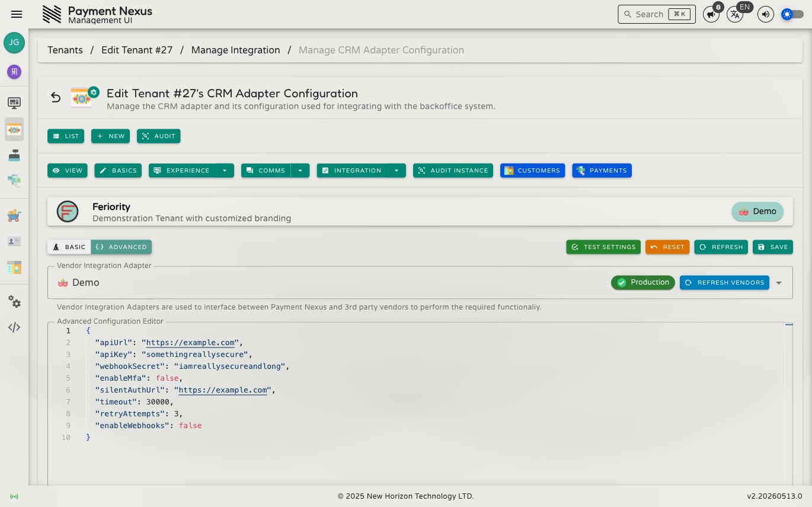Open the CUSTOMERS button
This screenshot has width=812, height=507.
pos(532,171)
